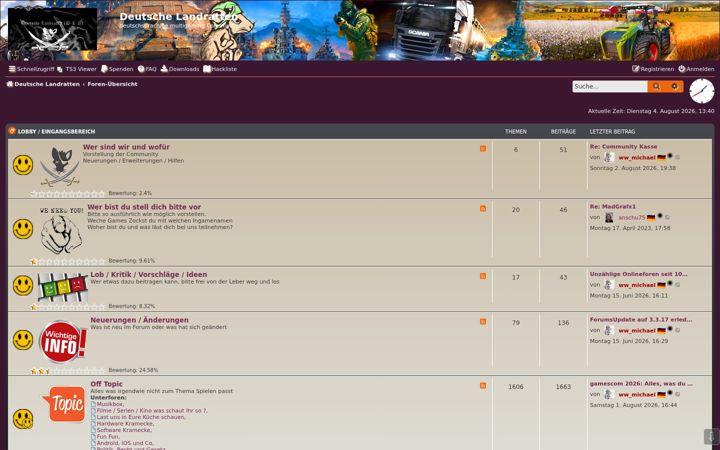Click RSS feed icon for Lob / Kritik forum

pos(483,276)
